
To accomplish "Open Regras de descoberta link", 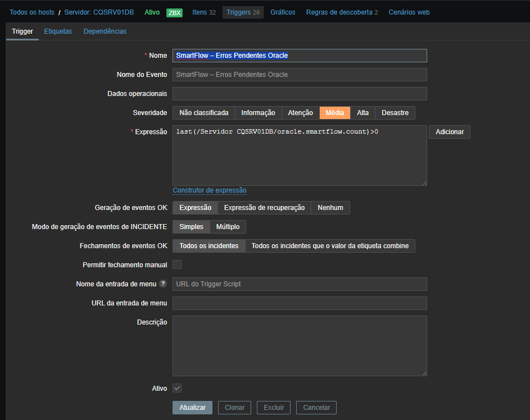I will click(338, 12).
